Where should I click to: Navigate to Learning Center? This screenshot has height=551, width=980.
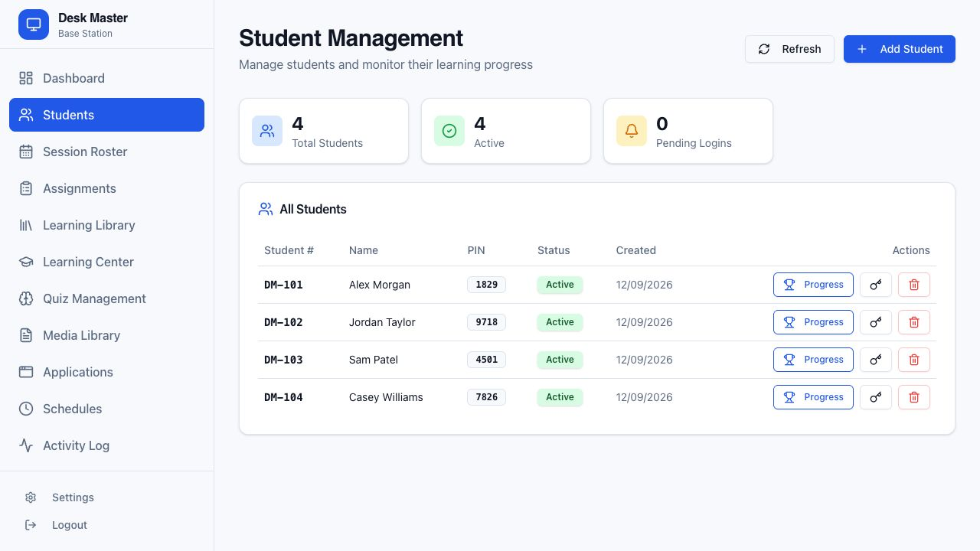pyautogui.click(x=106, y=262)
